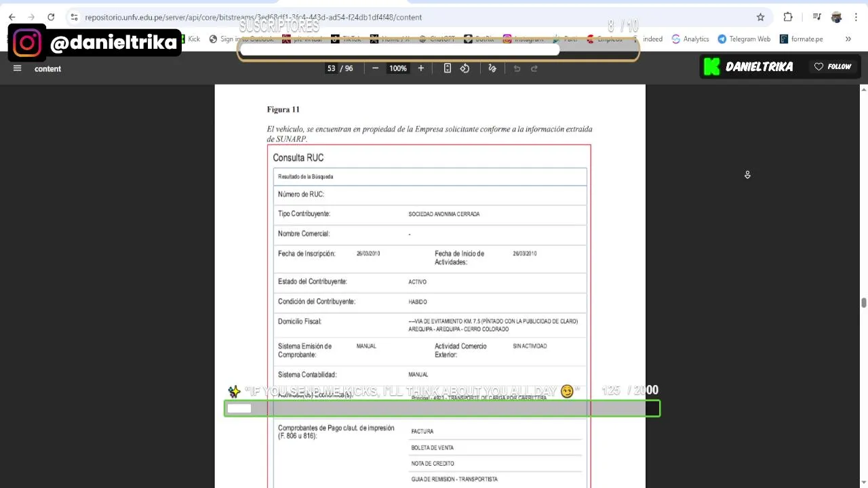Click the 'Fecha de Inicio de Actividades:' label
Viewport: 868px width, 488px height.
460,258
